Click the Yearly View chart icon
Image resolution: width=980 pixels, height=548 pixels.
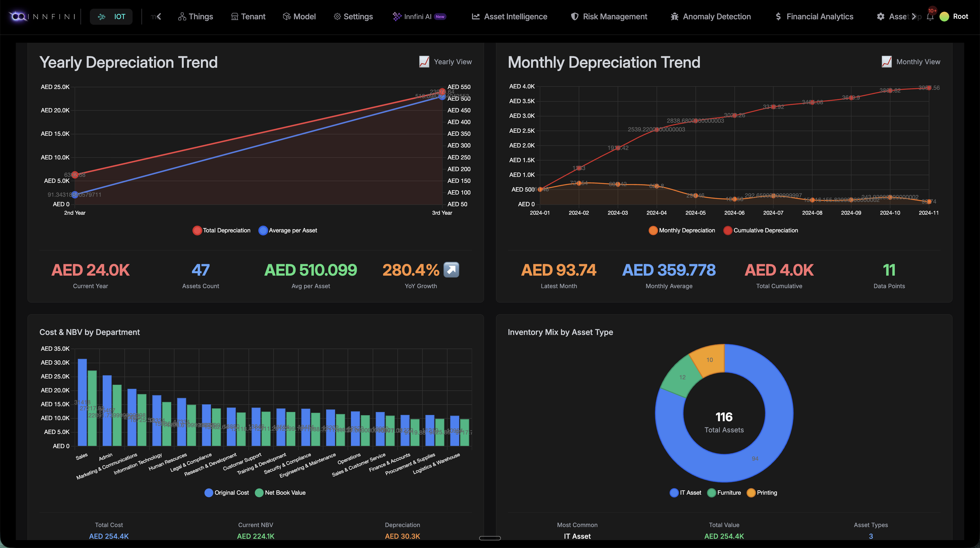(424, 61)
